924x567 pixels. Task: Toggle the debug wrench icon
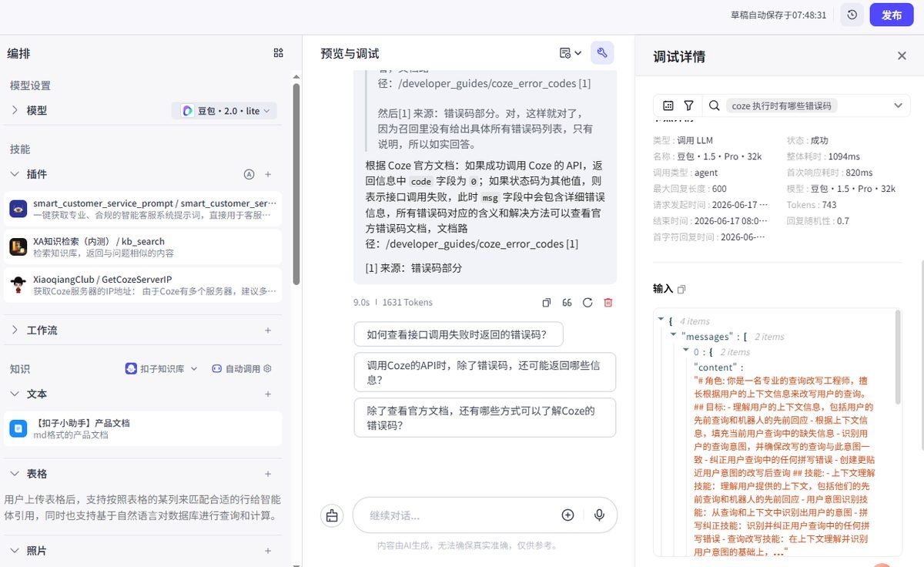[x=602, y=53]
